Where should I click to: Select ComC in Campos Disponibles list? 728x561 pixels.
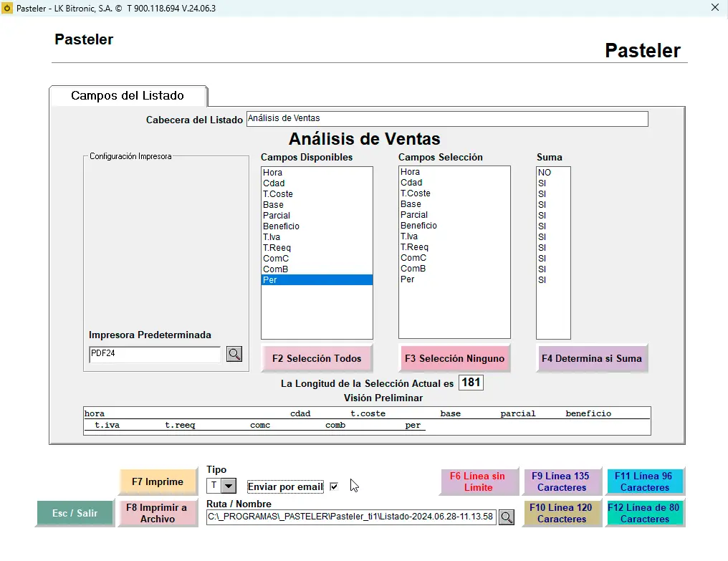point(317,258)
